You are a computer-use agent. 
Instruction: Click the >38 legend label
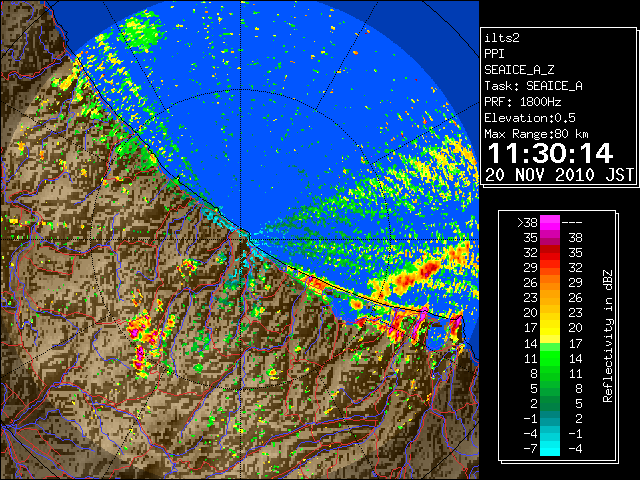tap(527, 223)
